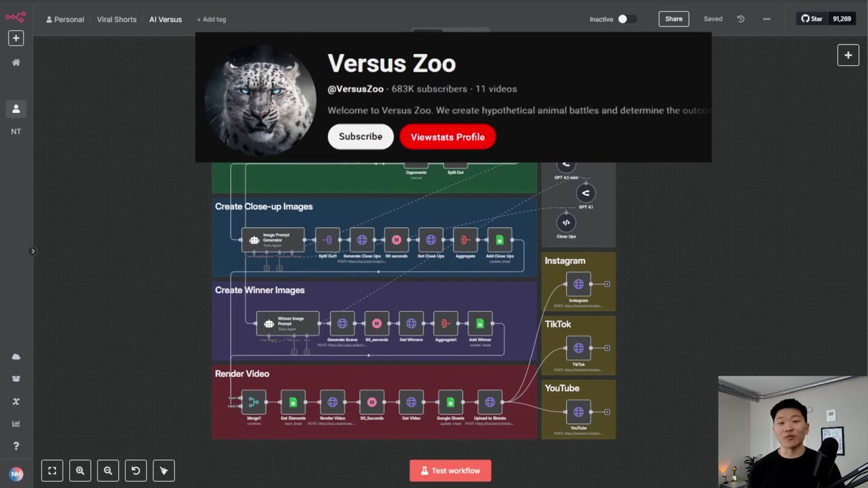Open the NT project in the sidebar
The height and width of the screenshot is (488, 868).
(x=16, y=132)
